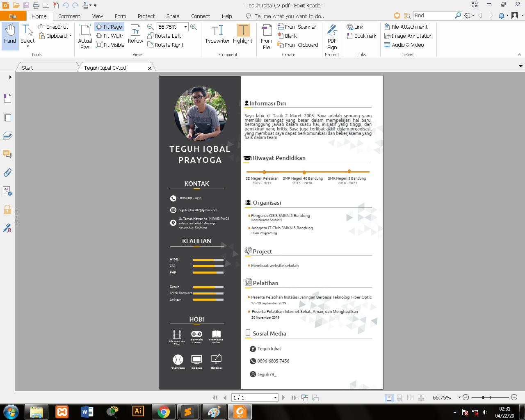Switch to the Comment ribbon tab
The width and height of the screenshot is (525, 420).
pos(69,16)
